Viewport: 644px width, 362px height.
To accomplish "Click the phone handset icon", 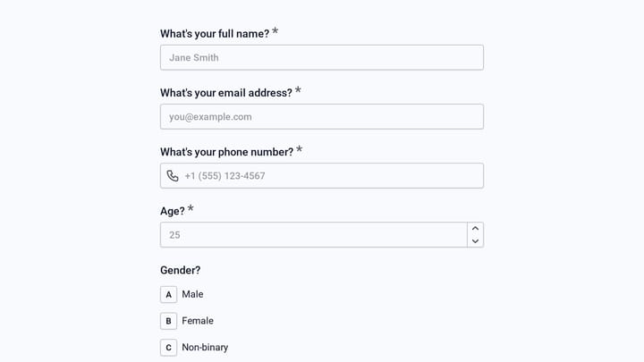I will (x=173, y=176).
